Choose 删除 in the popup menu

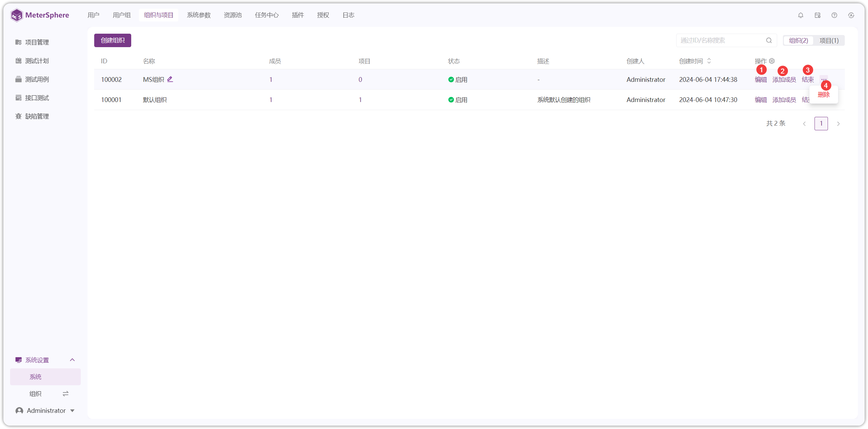(x=824, y=95)
